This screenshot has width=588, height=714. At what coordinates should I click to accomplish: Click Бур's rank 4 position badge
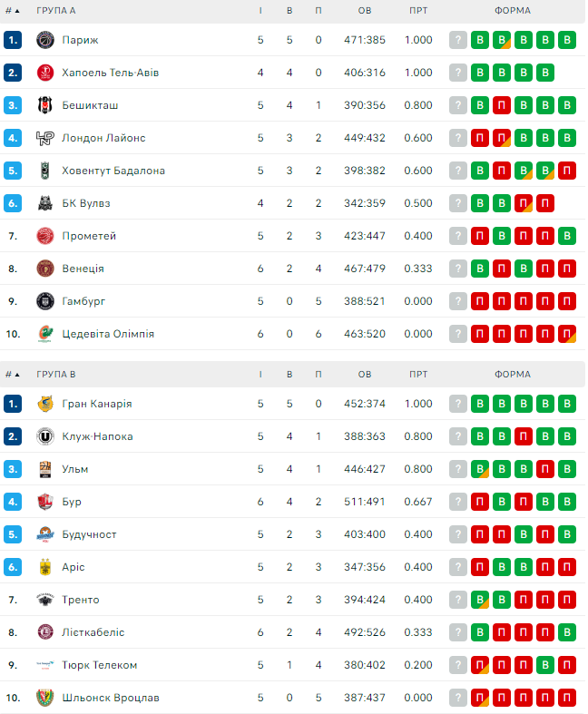pos(13,502)
